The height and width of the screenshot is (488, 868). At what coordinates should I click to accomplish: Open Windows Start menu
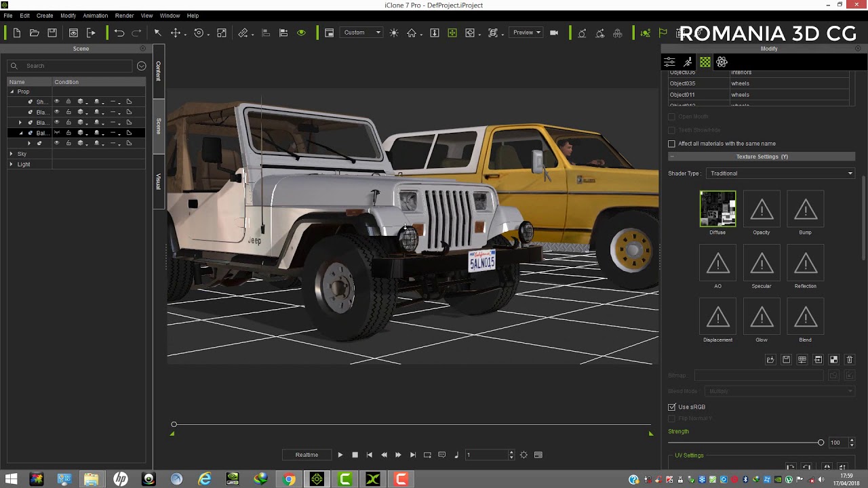pos(11,479)
